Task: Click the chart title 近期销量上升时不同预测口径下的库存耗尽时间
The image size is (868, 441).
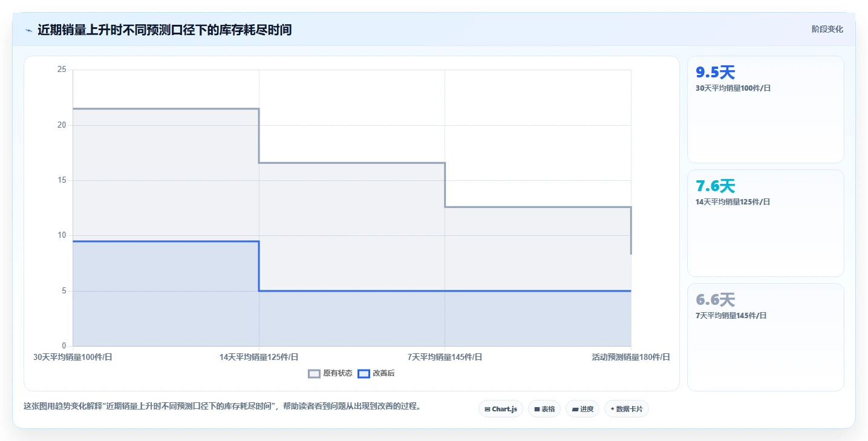Action: click(165, 30)
